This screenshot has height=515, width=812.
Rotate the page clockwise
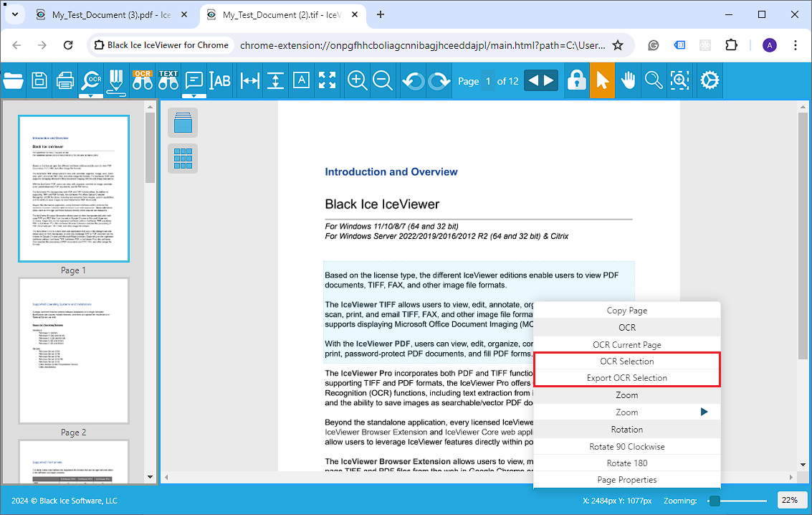439,81
